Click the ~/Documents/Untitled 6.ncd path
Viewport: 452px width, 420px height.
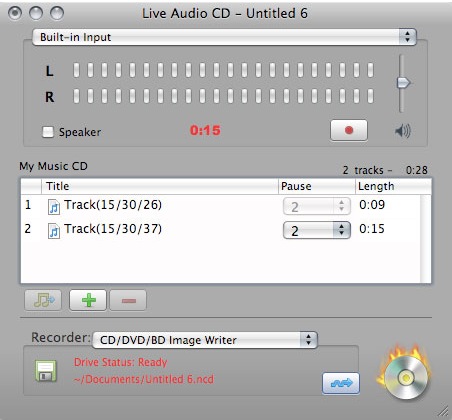pyautogui.click(x=144, y=379)
